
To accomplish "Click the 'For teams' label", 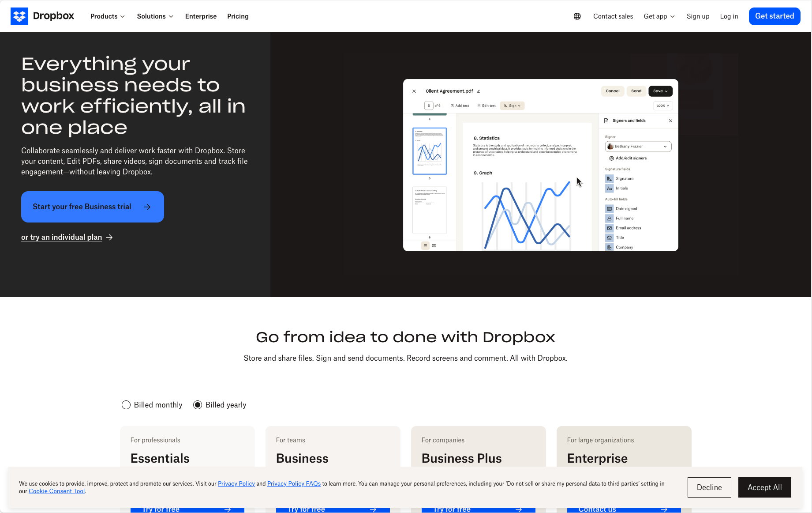I will (x=291, y=441).
